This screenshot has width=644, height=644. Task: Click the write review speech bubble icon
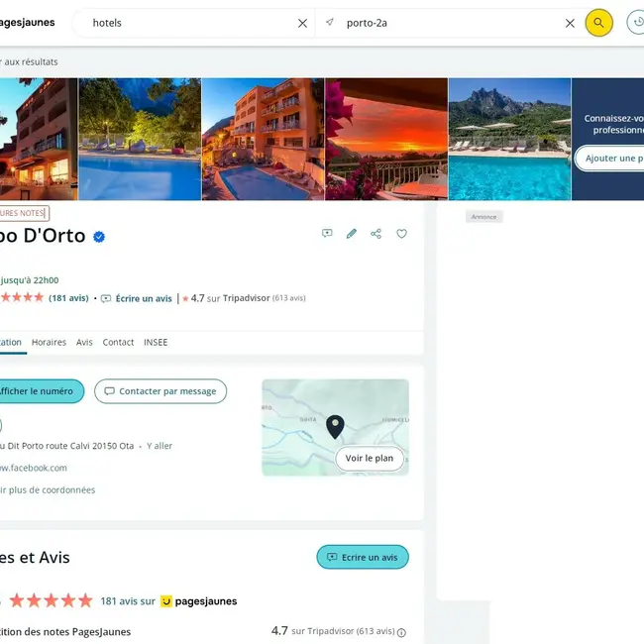click(x=327, y=233)
